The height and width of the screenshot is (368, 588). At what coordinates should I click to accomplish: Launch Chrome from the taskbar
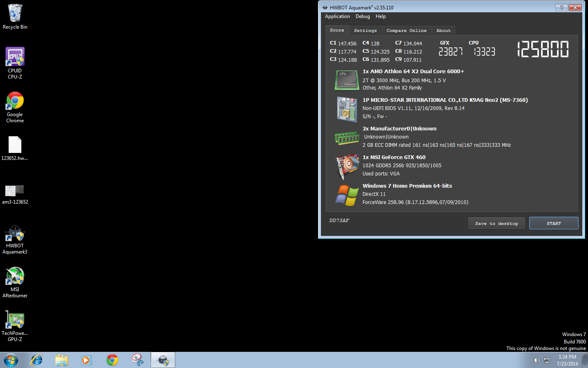[112, 360]
